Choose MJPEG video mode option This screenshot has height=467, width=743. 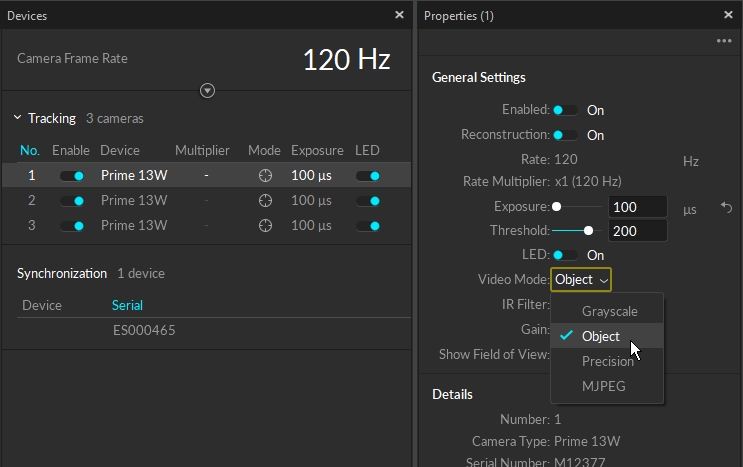(603, 385)
